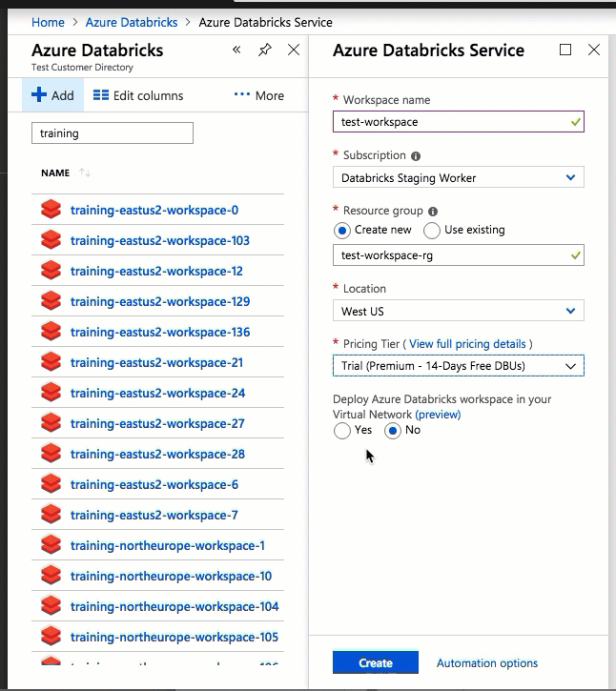Pin the Azure Databricks blade

tap(265, 50)
